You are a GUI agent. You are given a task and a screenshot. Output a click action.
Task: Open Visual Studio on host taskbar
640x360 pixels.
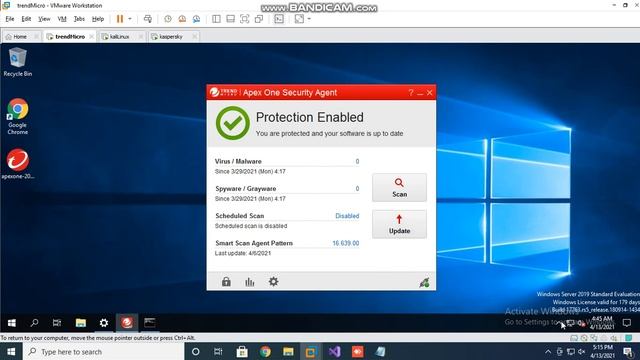[335, 351]
